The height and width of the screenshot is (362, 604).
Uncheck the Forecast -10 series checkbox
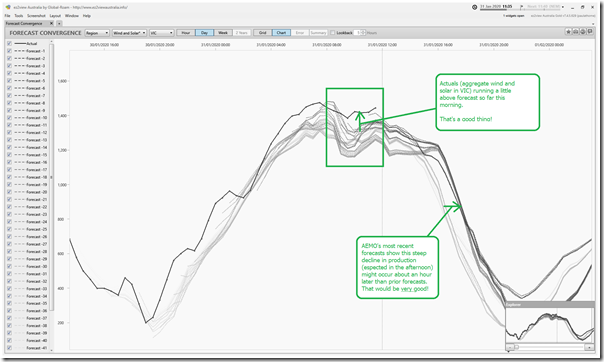(x=9, y=118)
